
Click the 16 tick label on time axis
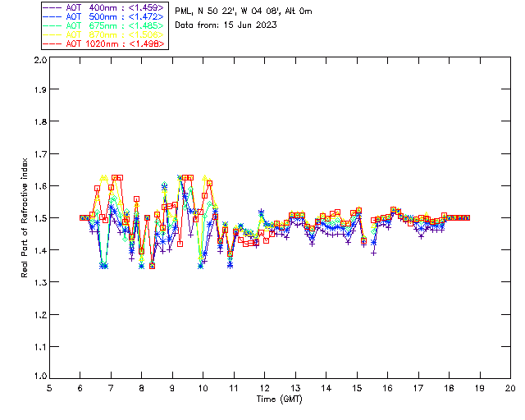click(x=387, y=388)
